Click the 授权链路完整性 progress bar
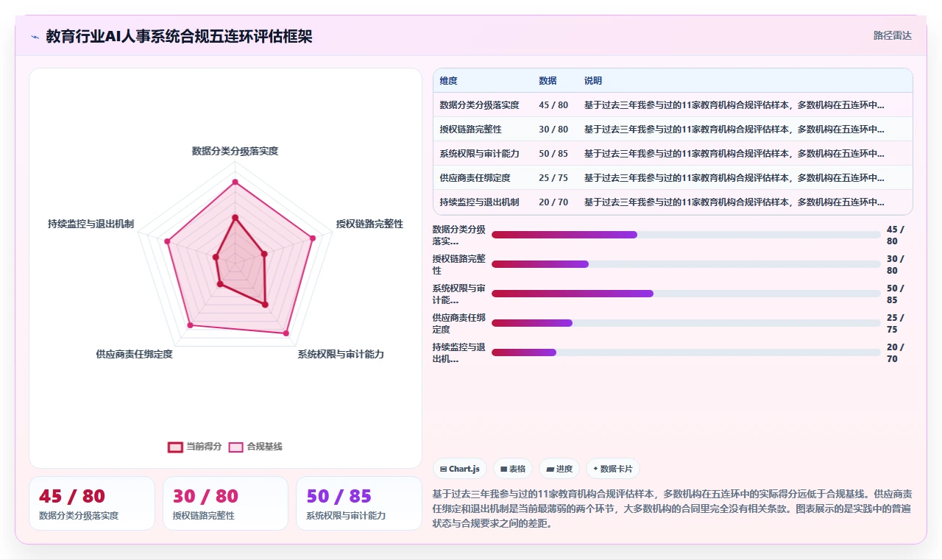Image resolution: width=942 pixels, height=560 pixels. 686,264
